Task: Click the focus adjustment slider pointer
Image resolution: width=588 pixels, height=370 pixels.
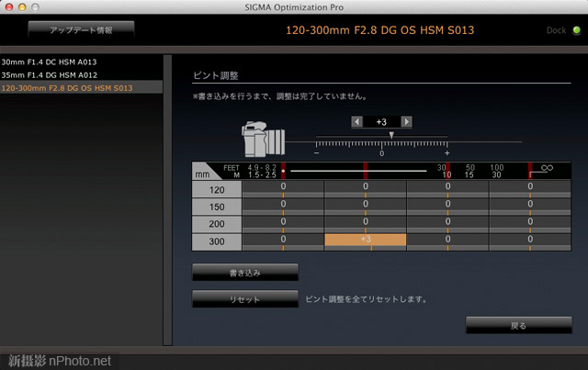Action: [x=391, y=135]
